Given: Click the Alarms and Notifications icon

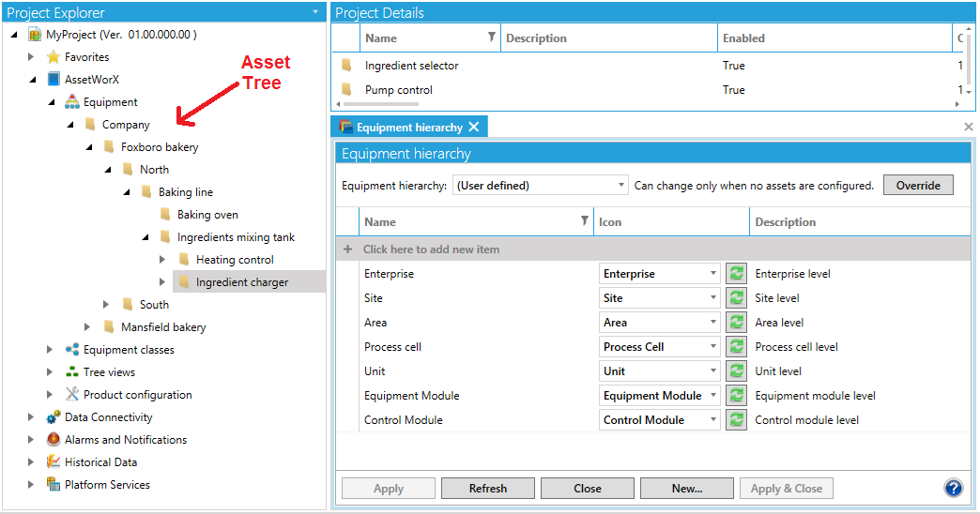Looking at the screenshot, I should 54,440.
